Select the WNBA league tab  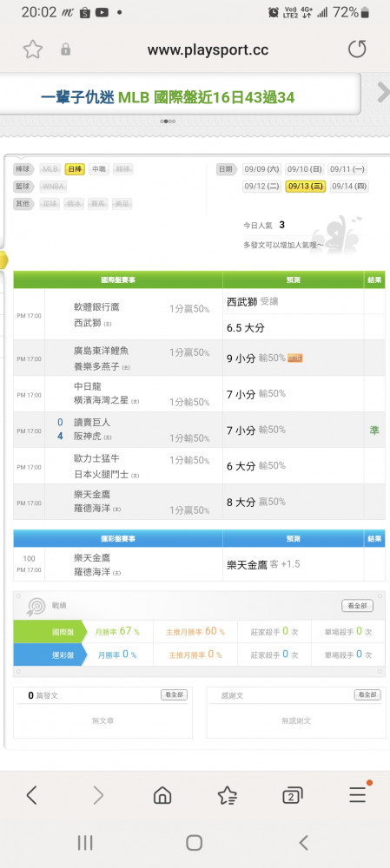coord(53,187)
